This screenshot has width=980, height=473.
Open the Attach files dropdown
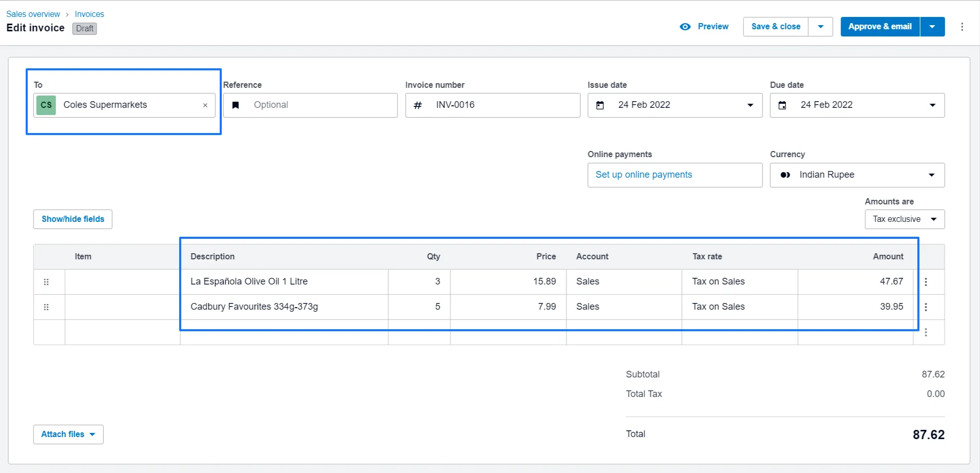(68, 434)
